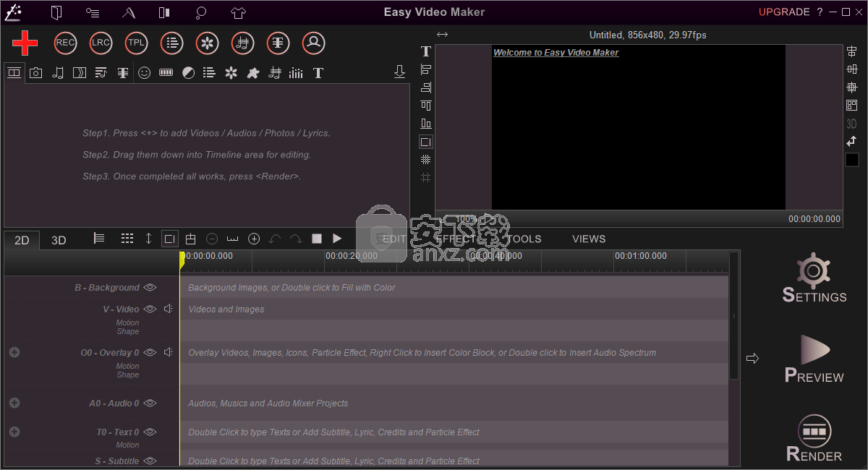The image size is (868, 470).
Task: Open SETTINGS with the gear button
Action: tap(814, 278)
